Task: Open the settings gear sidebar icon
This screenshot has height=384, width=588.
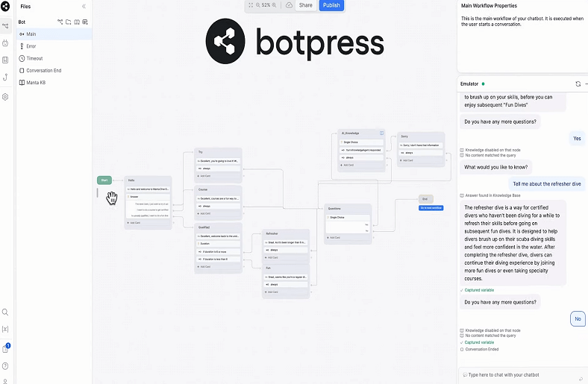Action: pos(5,97)
